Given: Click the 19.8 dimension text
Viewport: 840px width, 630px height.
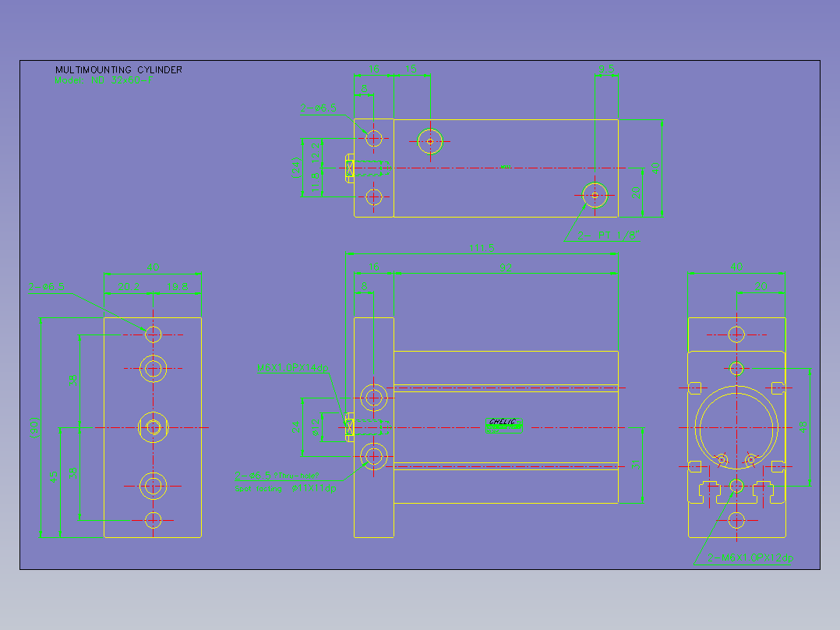Looking at the screenshot, I should point(177,287).
